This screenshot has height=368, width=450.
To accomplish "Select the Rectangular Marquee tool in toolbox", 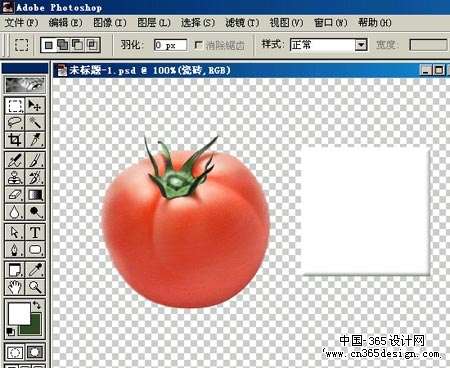I will 15,106.
